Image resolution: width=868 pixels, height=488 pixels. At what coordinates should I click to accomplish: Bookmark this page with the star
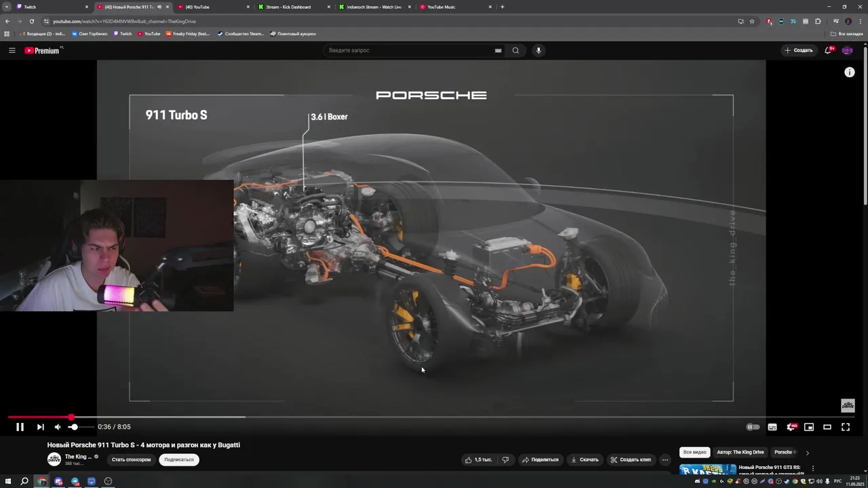tap(752, 21)
